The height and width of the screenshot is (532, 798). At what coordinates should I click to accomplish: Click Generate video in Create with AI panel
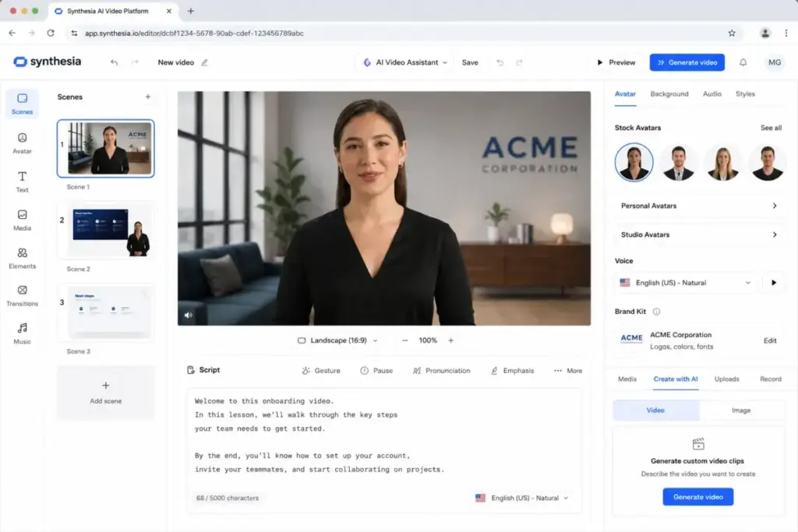[x=697, y=496]
